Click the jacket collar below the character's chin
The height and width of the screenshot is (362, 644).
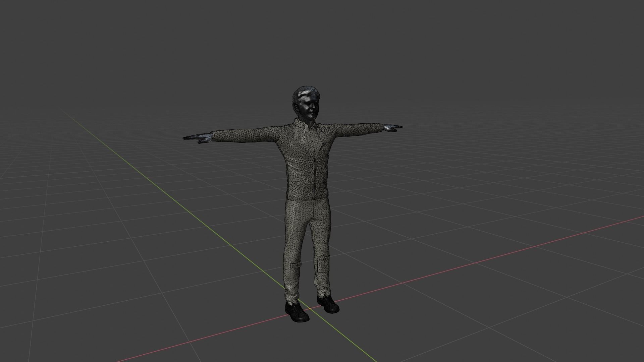click(305, 124)
